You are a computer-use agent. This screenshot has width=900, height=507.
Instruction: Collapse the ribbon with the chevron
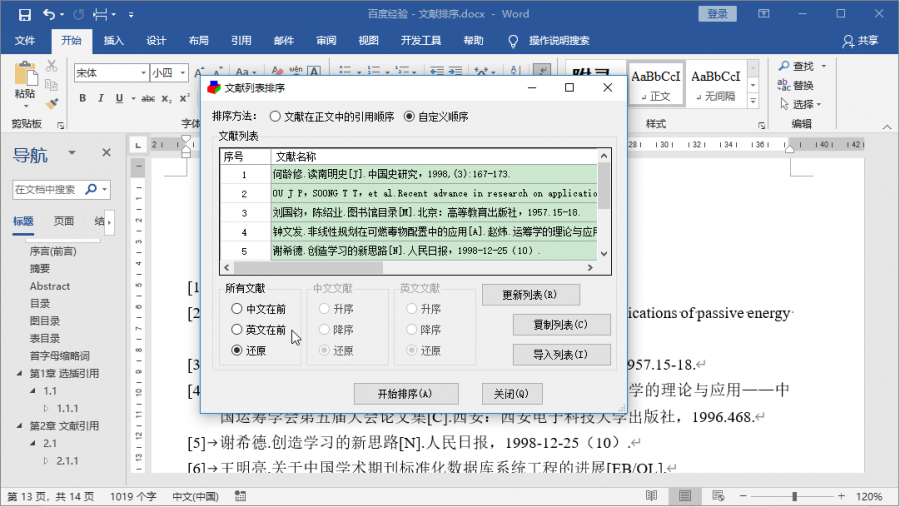[x=887, y=127]
